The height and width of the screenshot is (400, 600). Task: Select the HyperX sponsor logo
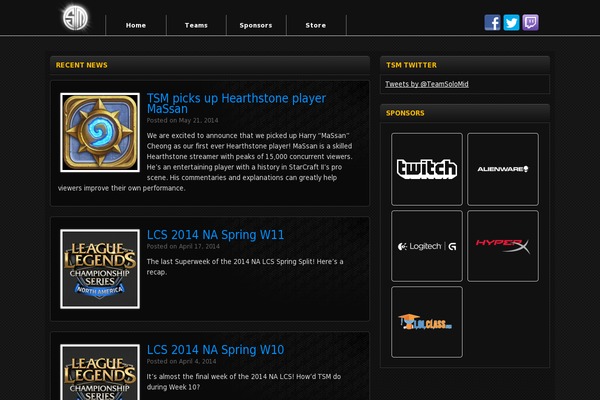503,246
